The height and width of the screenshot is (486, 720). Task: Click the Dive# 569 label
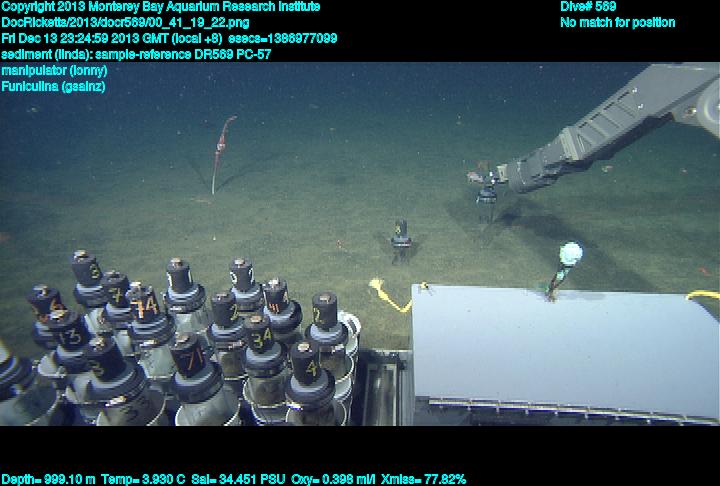(588, 7)
